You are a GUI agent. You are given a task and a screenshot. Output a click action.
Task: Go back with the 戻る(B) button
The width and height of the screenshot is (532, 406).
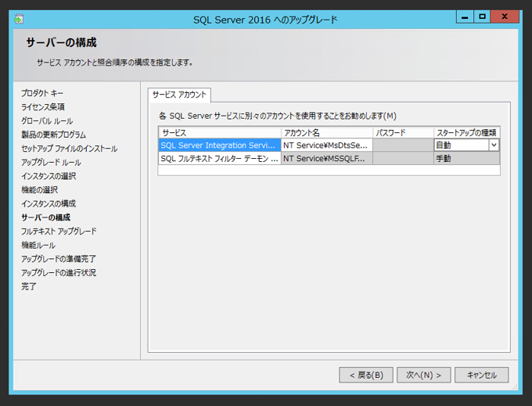366,375
